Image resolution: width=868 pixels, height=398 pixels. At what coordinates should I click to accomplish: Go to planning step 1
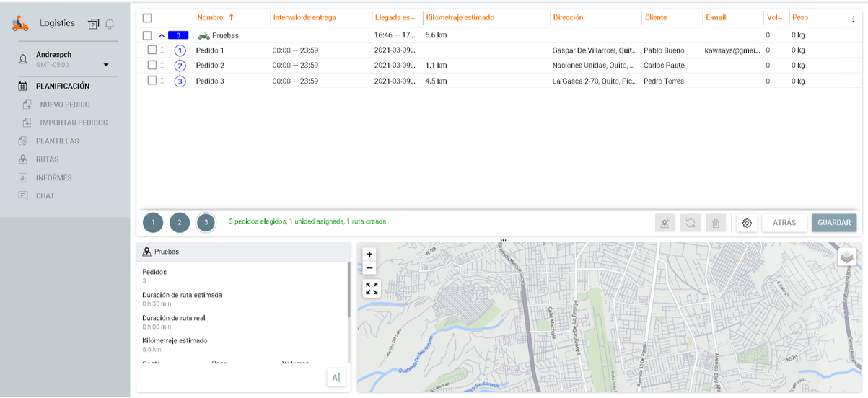click(x=153, y=222)
